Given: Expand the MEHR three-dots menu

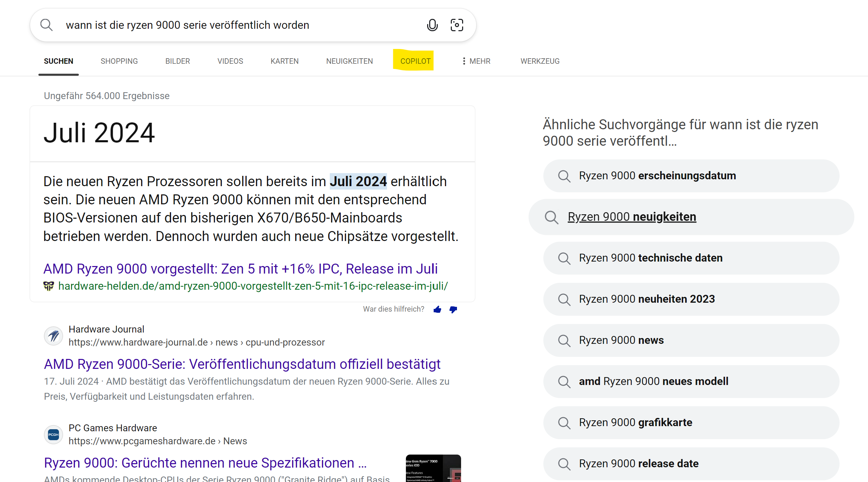Looking at the screenshot, I should point(476,61).
